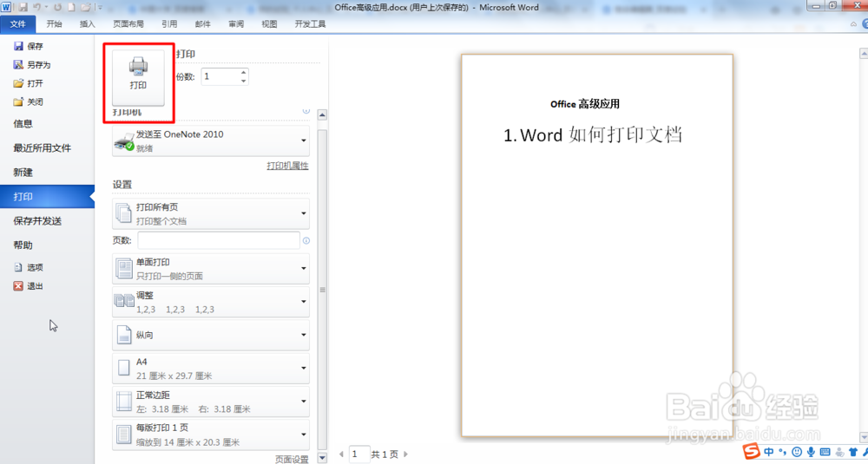The height and width of the screenshot is (464, 868).
Task: Open the Review (审阅) tab
Action: 236,23
